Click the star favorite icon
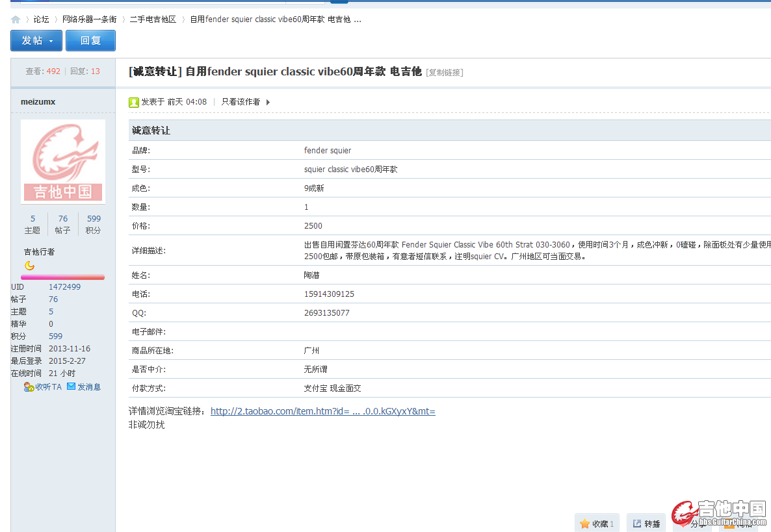Image resolution: width=771 pixels, height=532 pixels. point(584,524)
